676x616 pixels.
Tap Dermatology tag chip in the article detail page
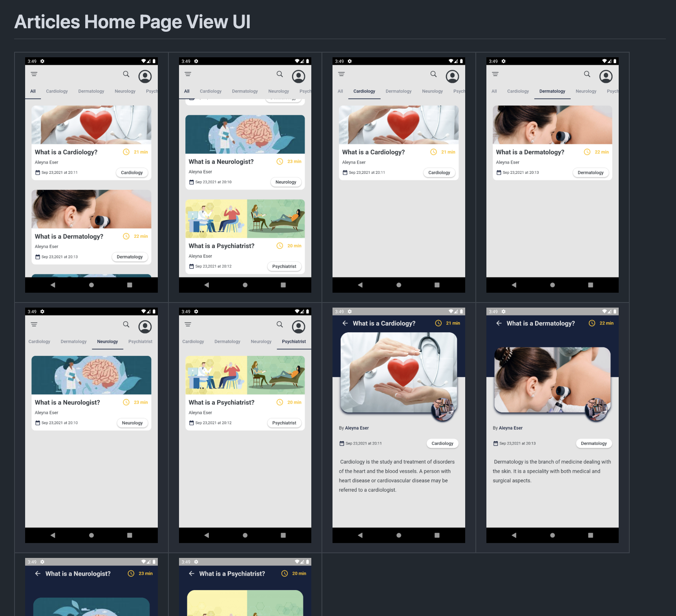point(594,443)
